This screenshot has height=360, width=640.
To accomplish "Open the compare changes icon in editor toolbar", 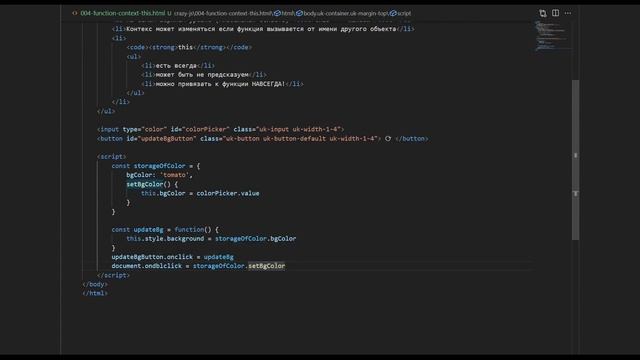I will [x=542, y=13].
